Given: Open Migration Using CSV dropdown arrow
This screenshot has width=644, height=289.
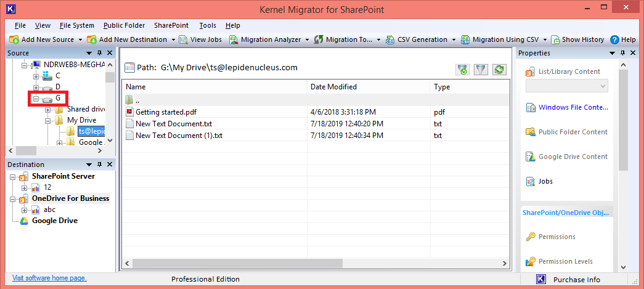Looking at the screenshot, I should pyautogui.click(x=545, y=40).
